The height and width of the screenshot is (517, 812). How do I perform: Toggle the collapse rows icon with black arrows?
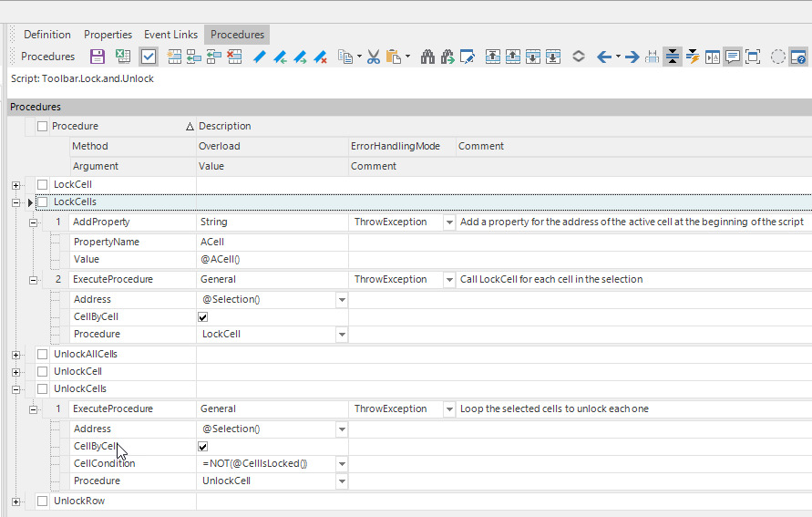click(673, 57)
